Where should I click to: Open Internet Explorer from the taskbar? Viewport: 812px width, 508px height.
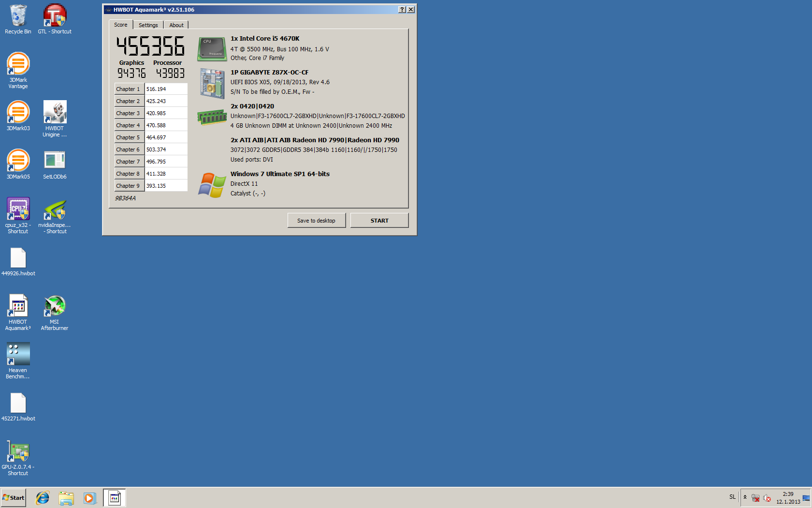tap(43, 498)
